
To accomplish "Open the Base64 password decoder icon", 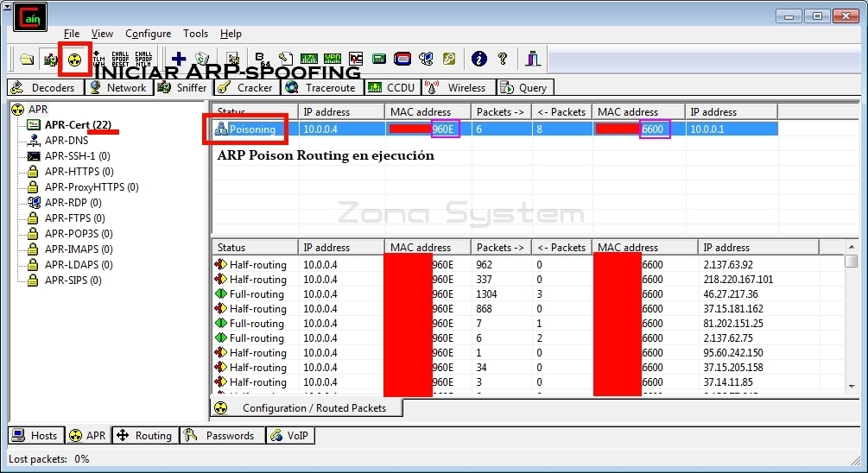I will pos(262,58).
